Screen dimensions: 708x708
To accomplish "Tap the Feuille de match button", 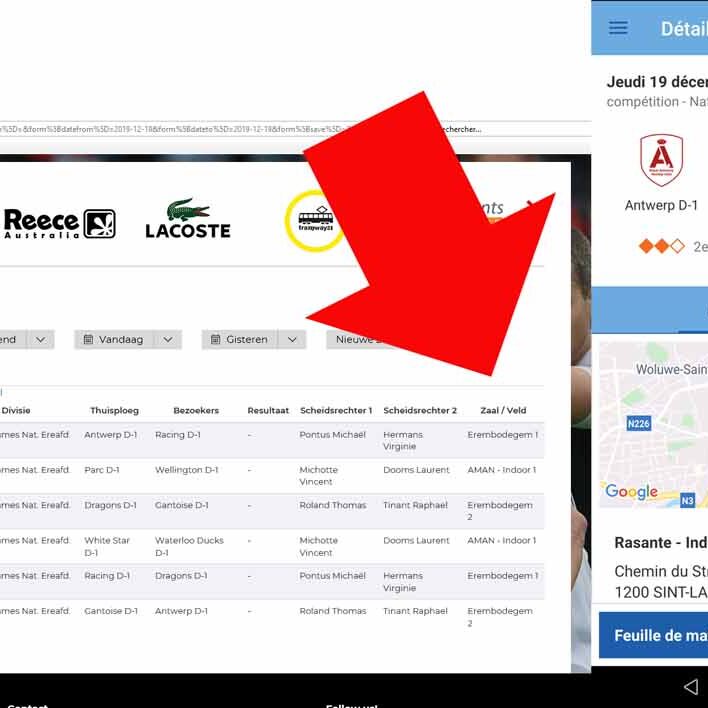I will [x=653, y=635].
